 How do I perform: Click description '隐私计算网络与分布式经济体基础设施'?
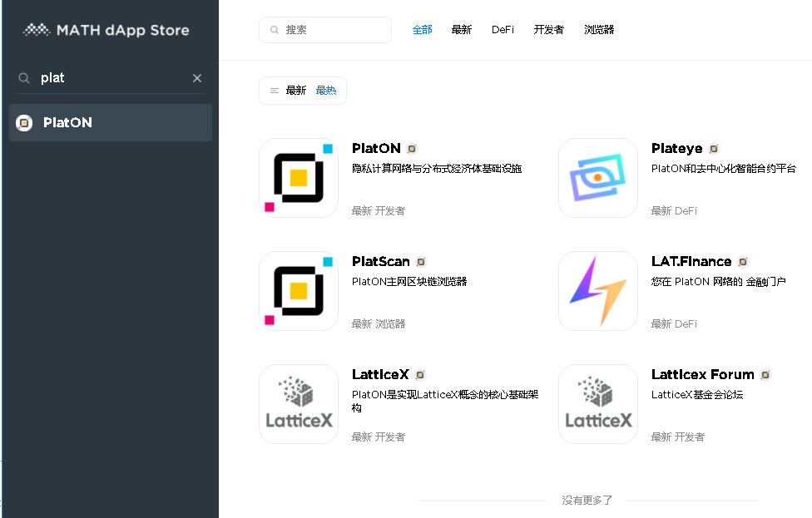[437, 169]
